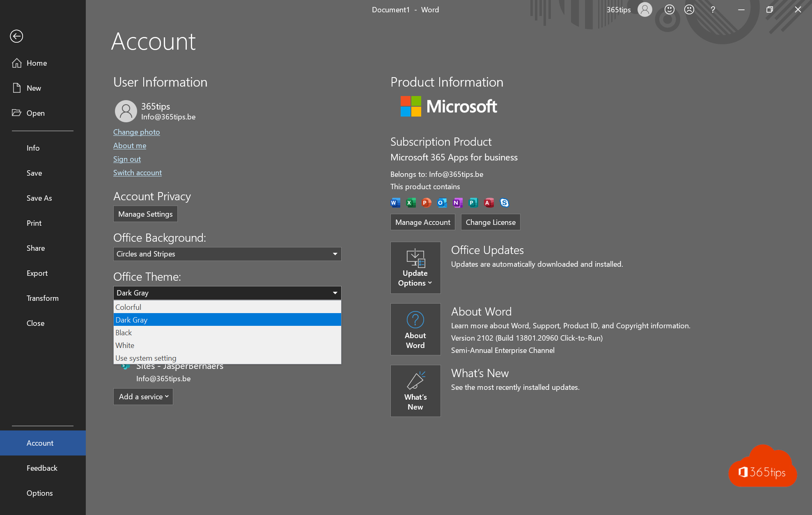Click the Account menu item in sidebar

pos(40,442)
